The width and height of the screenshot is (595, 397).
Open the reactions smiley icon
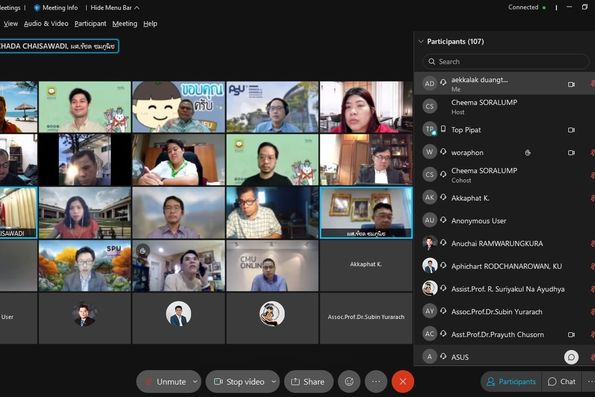(349, 381)
